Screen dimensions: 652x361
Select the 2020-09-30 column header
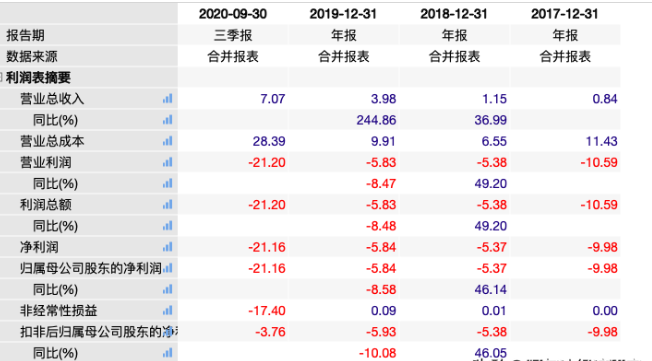(x=232, y=14)
